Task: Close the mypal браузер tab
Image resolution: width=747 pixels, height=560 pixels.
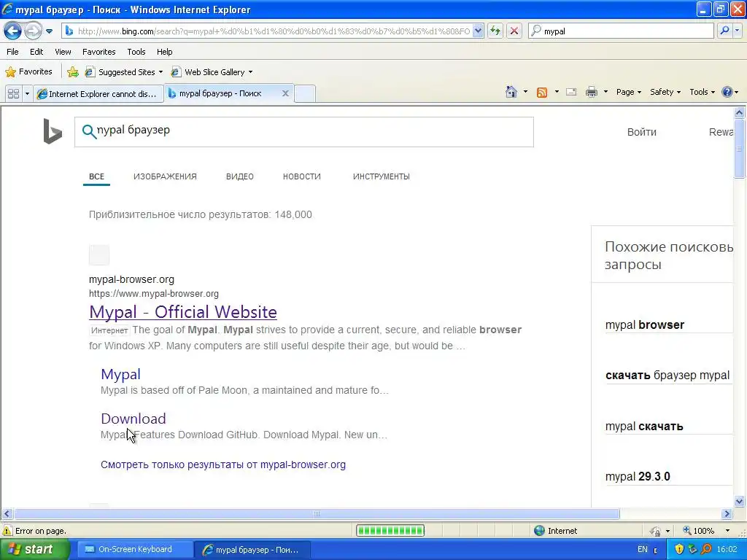Action: [x=285, y=93]
